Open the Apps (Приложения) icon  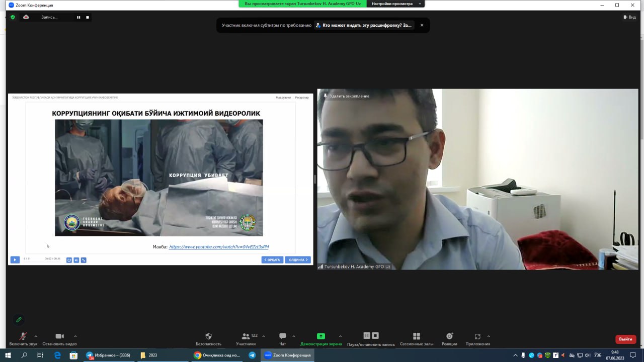[x=477, y=336]
